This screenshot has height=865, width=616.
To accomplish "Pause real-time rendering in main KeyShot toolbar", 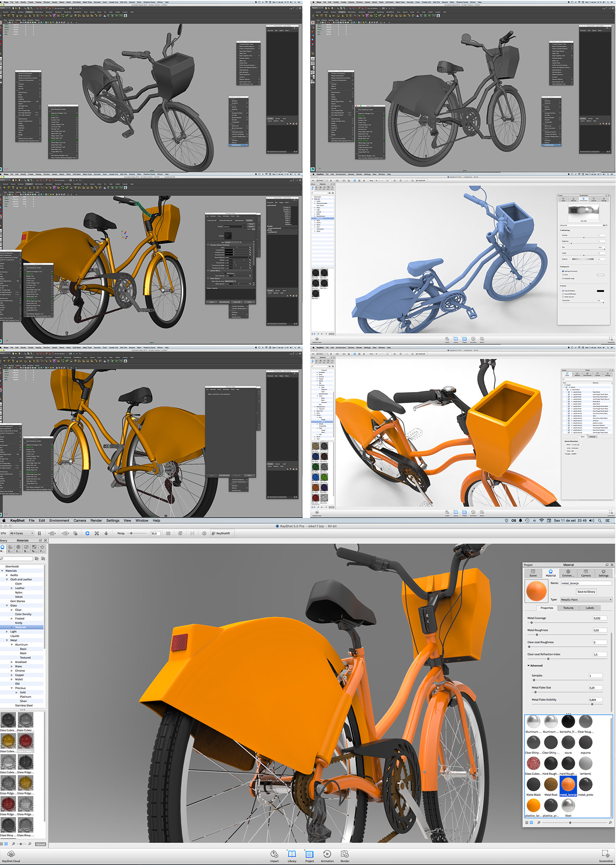I will [x=39, y=533].
